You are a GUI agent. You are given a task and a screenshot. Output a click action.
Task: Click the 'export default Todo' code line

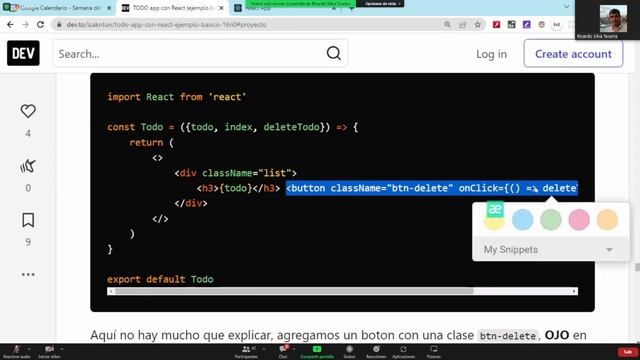point(160,279)
